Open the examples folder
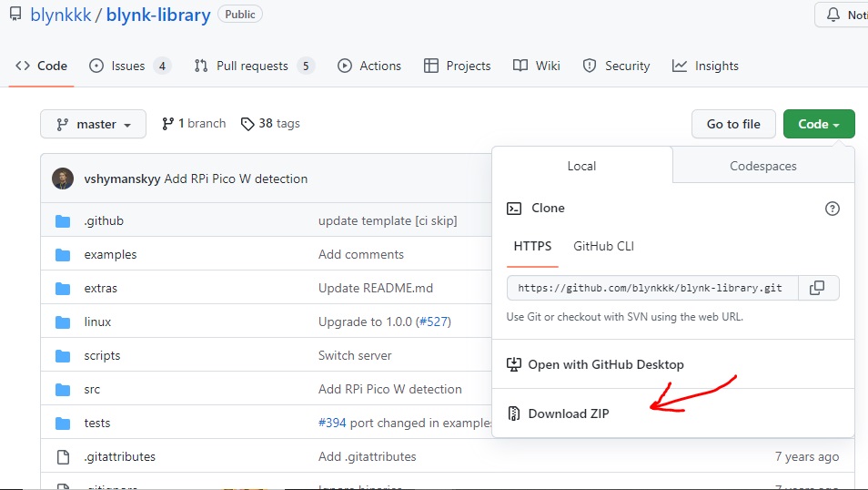The height and width of the screenshot is (490, 868). coord(110,254)
